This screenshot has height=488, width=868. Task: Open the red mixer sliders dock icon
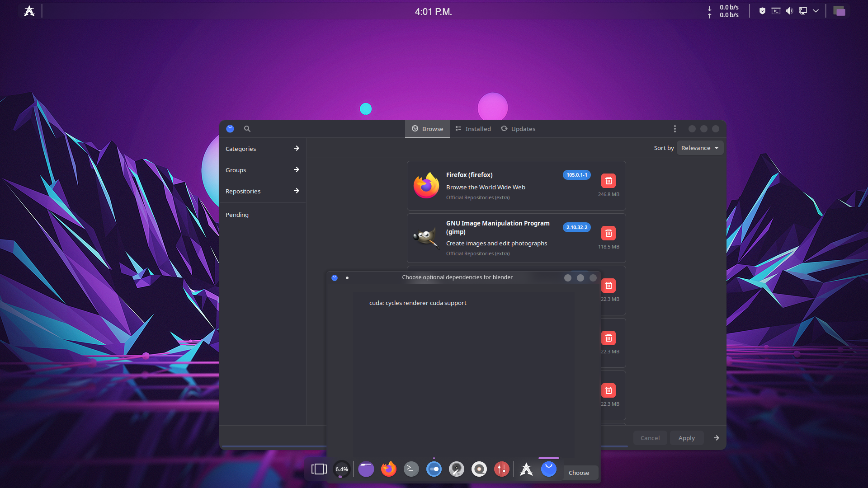pos(502,469)
